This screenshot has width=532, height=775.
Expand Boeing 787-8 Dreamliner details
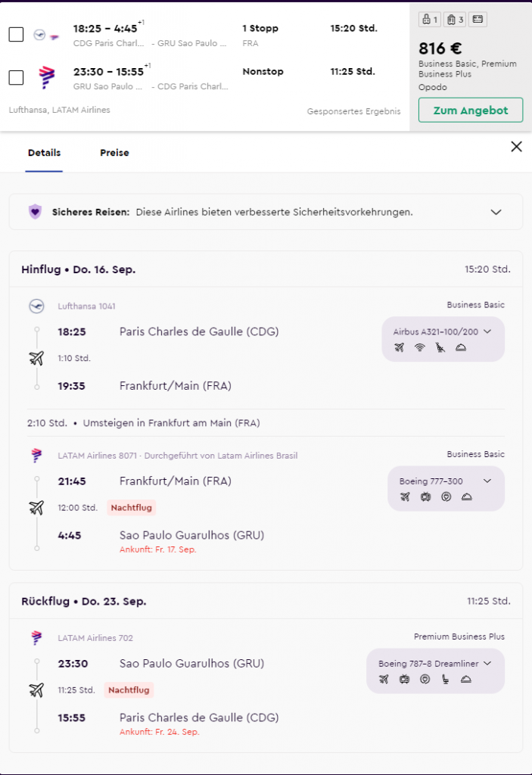pos(487,663)
